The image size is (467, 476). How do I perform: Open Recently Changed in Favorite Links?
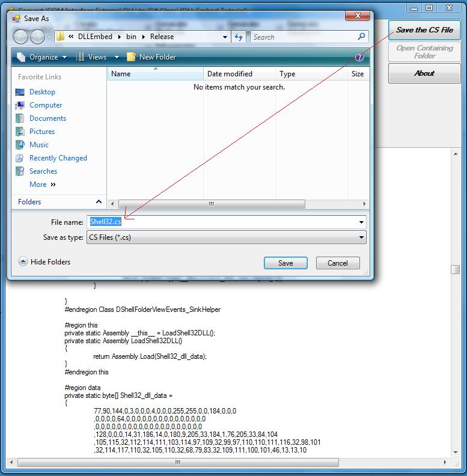click(58, 158)
